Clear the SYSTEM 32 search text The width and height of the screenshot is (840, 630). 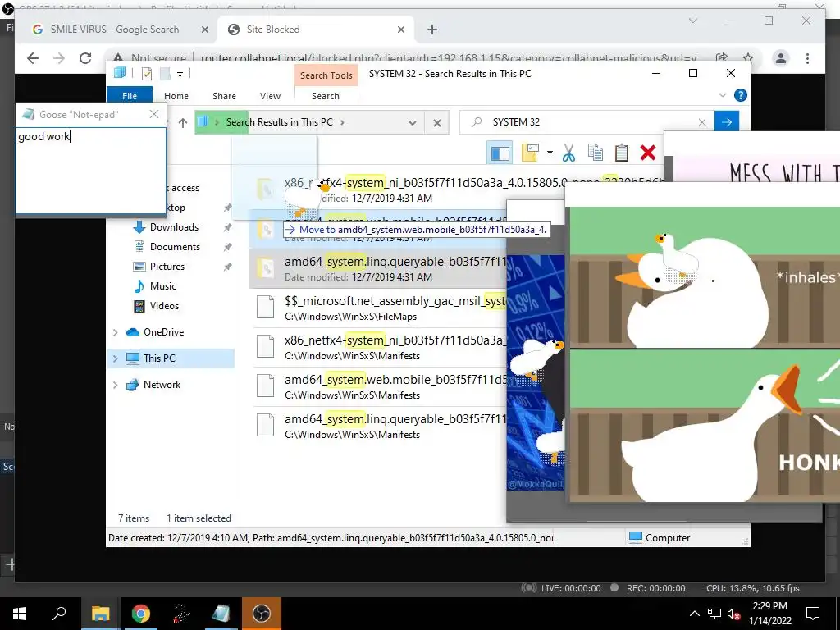[x=702, y=122]
